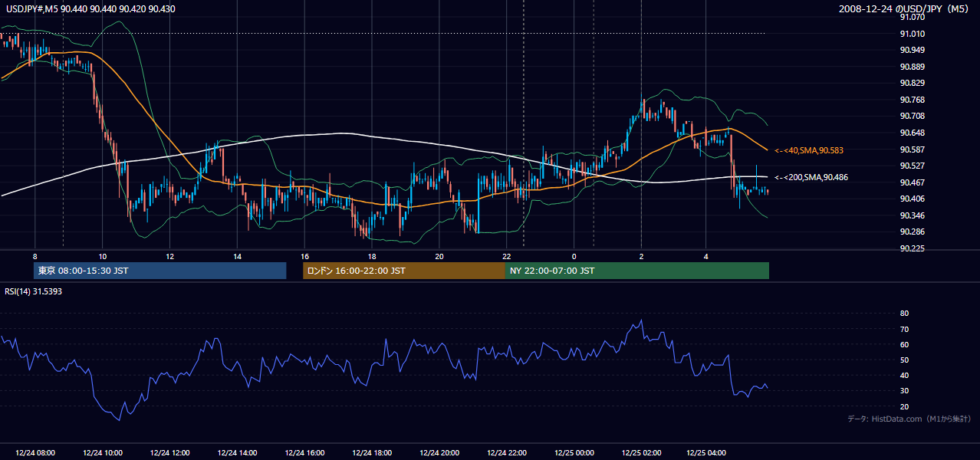
Task: Click the 12/24 16:00 time label
Action: 304,452
